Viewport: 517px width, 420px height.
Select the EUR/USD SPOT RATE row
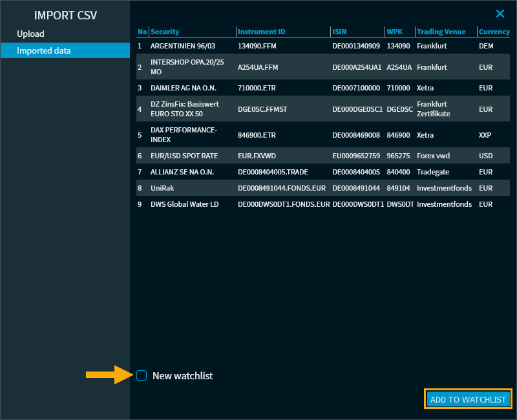coord(184,156)
